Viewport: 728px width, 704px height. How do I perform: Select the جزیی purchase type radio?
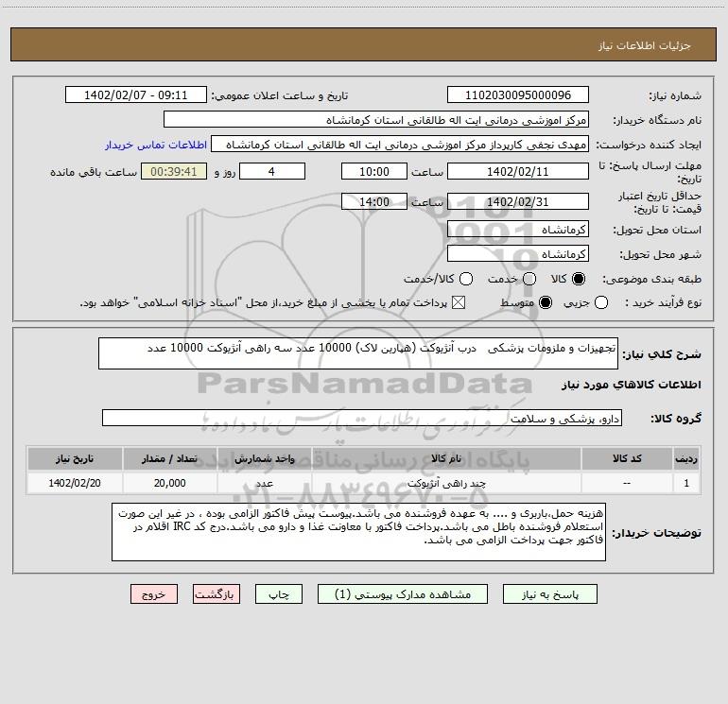click(x=600, y=302)
